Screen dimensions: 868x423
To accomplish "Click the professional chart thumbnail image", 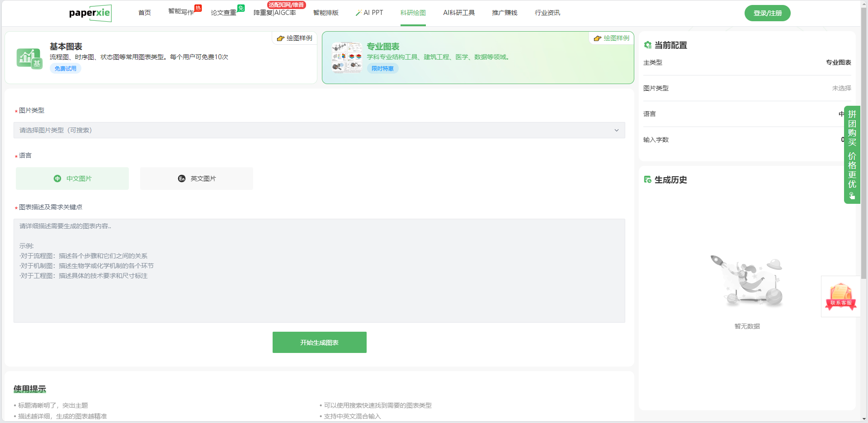I will pyautogui.click(x=347, y=58).
